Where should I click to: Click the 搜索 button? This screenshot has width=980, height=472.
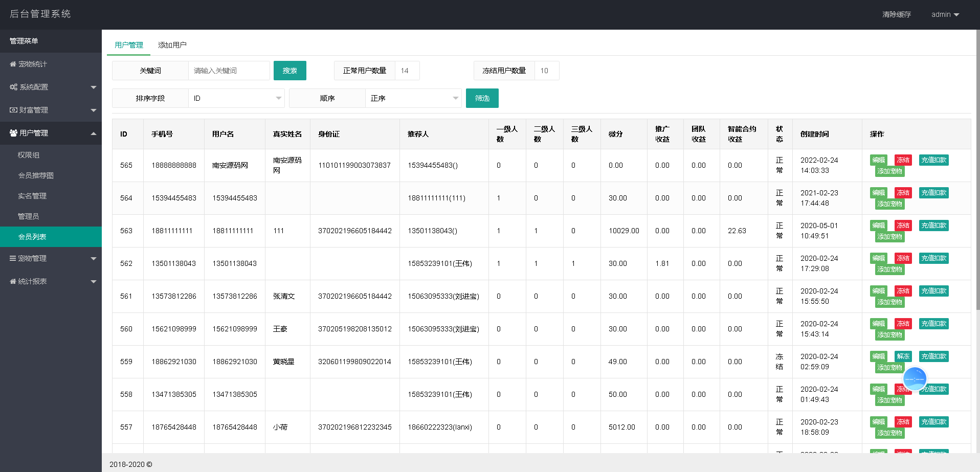click(290, 71)
